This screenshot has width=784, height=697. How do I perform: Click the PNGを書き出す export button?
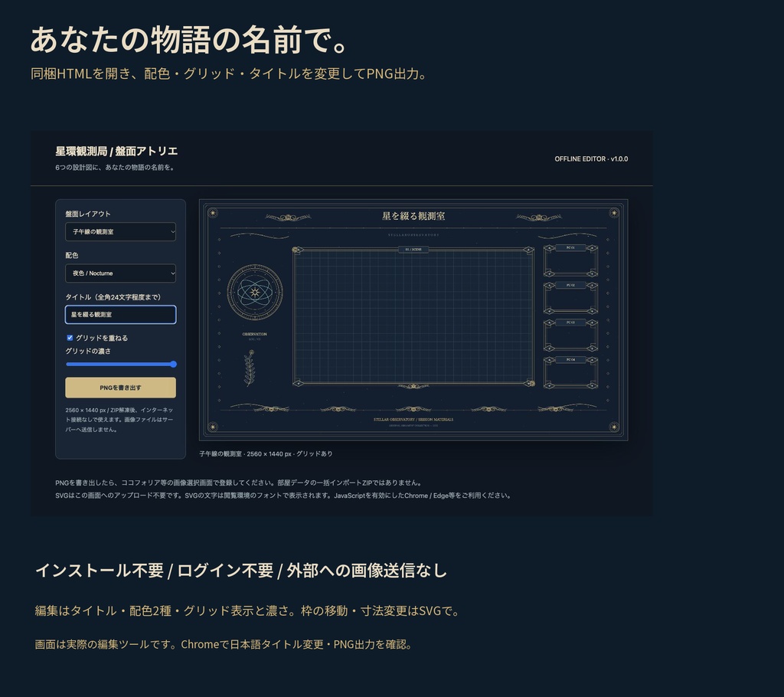coord(120,388)
